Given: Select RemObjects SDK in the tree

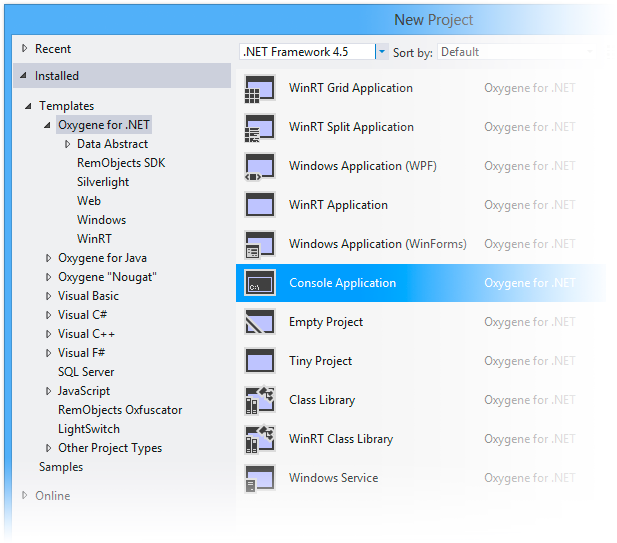Looking at the screenshot, I should [121, 163].
